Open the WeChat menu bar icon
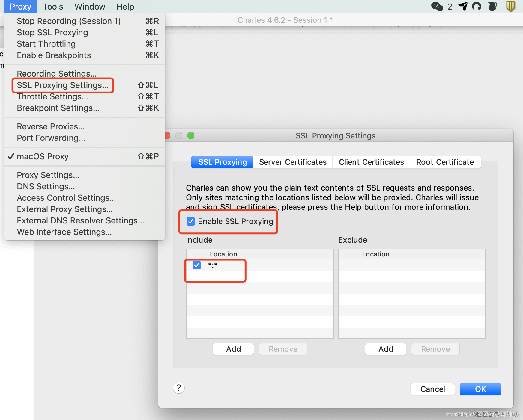The height and width of the screenshot is (420, 523). [x=437, y=6]
